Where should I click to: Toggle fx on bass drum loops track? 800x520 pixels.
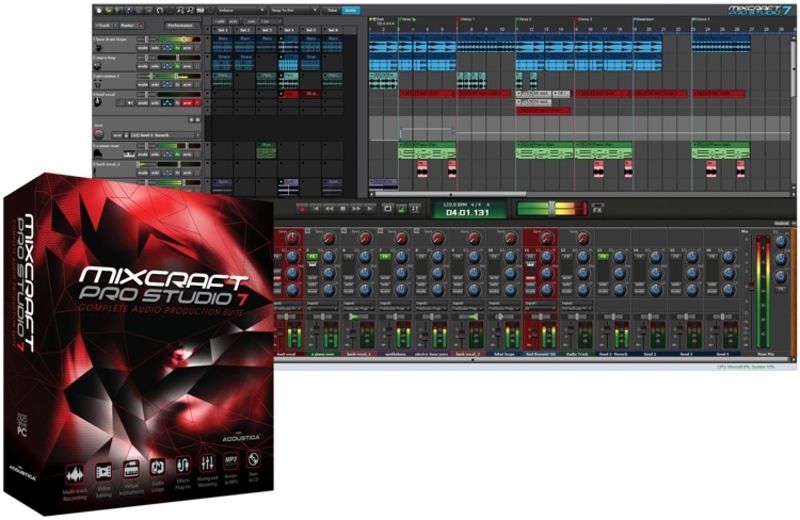(178, 48)
